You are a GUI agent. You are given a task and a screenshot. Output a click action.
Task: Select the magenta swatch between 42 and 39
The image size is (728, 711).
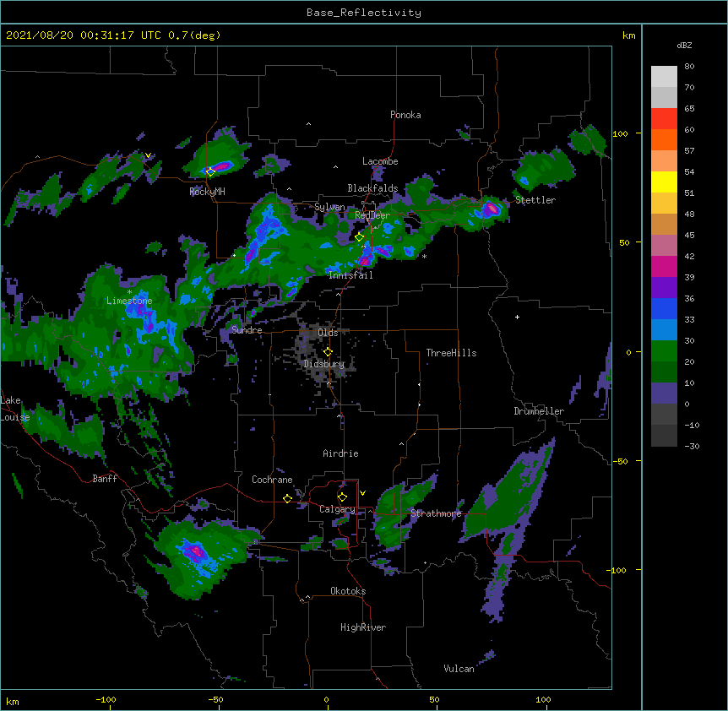tap(664, 266)
